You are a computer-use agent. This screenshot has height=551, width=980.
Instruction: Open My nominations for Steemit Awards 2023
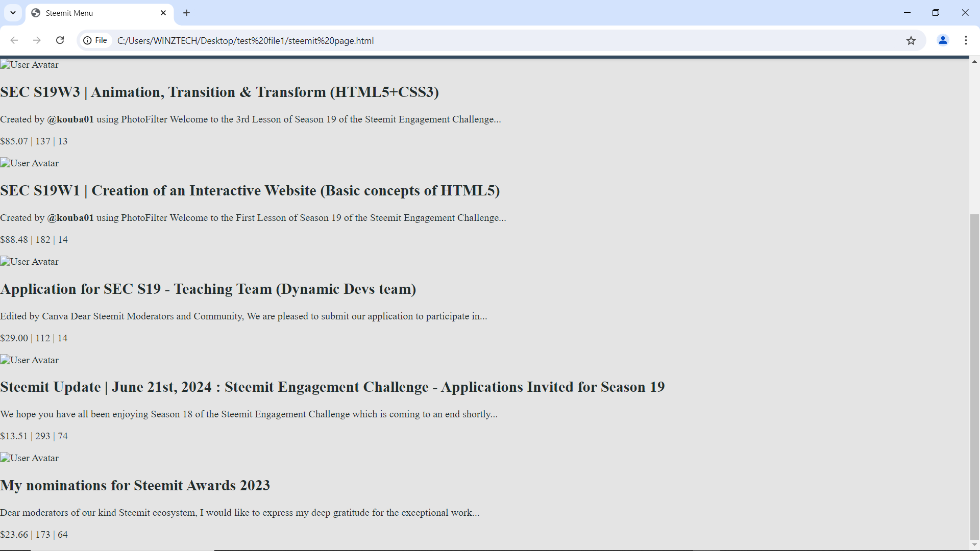tap(135, 485)
